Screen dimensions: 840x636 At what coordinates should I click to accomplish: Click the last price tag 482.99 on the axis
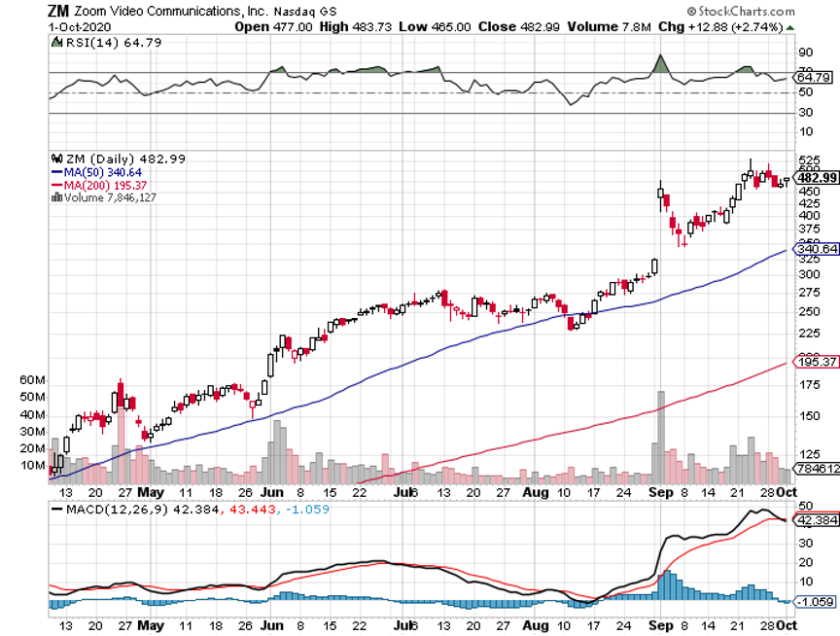pyautogui.click(x=817, y=178)
